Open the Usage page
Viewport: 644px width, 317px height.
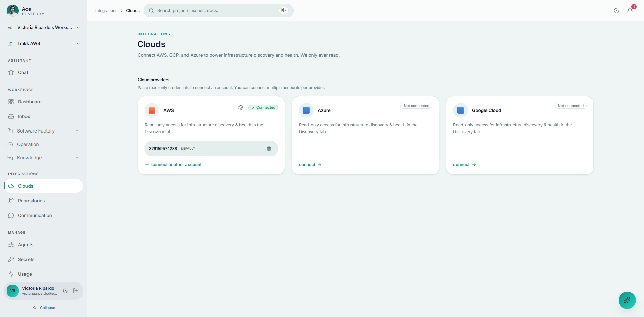[44, 274]
